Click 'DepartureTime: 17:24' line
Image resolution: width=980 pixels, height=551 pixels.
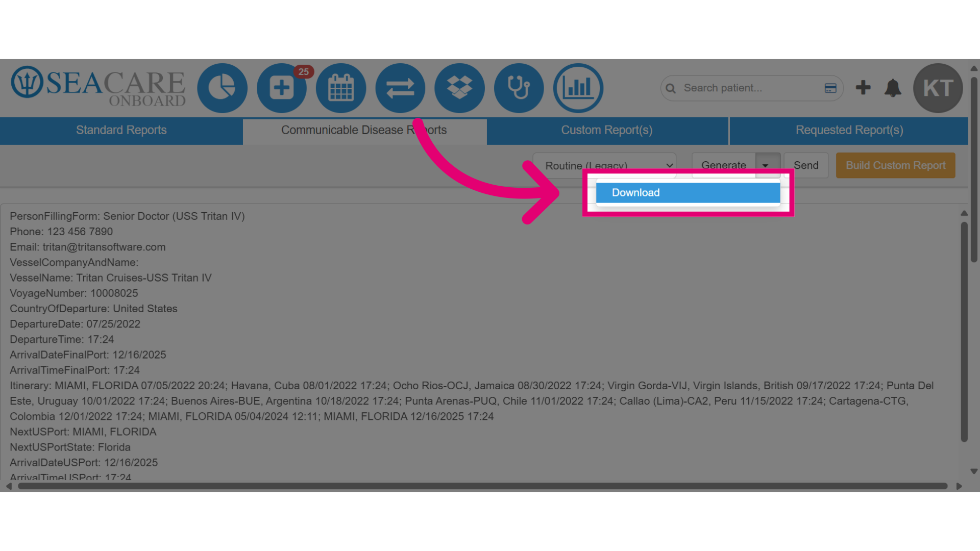tap(62, 340)
